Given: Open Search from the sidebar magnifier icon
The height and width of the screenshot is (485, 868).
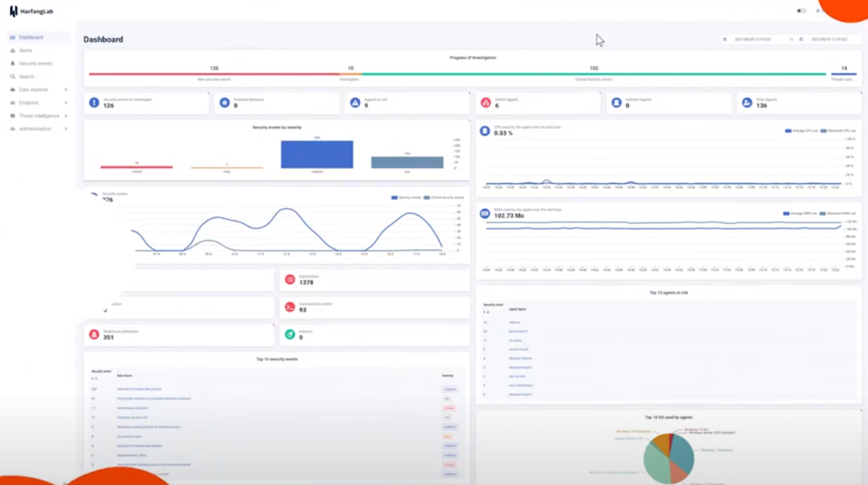Looking at the screenshot, I should pos(12,76).
